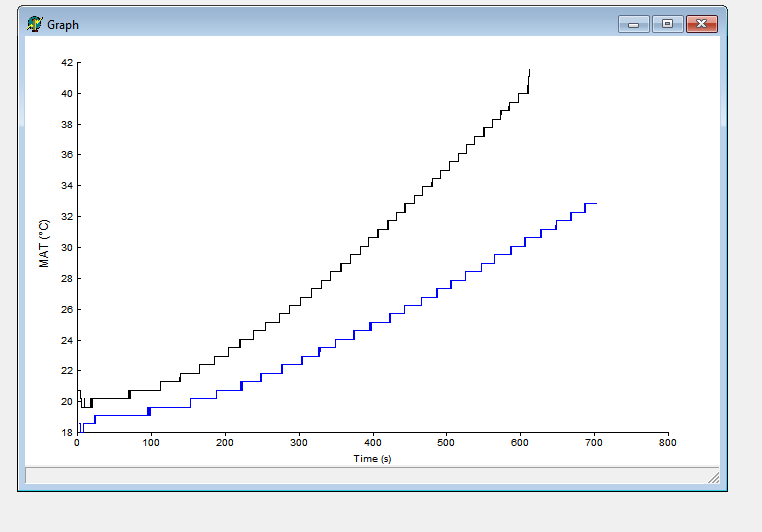Click the x-axis tick label '800'
762x532 pixels.
pos(668,443)
